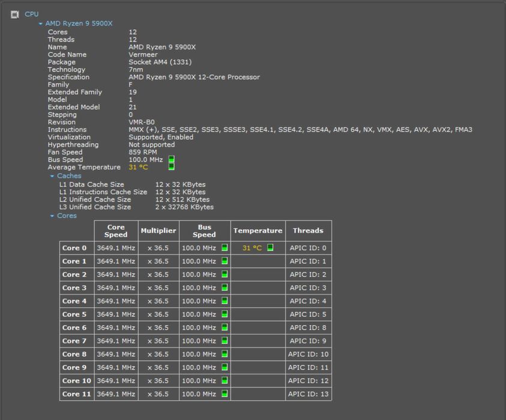Click Core 11 bus speed graph icon
This screenshot has height=420, width=506.
(224, 394)
